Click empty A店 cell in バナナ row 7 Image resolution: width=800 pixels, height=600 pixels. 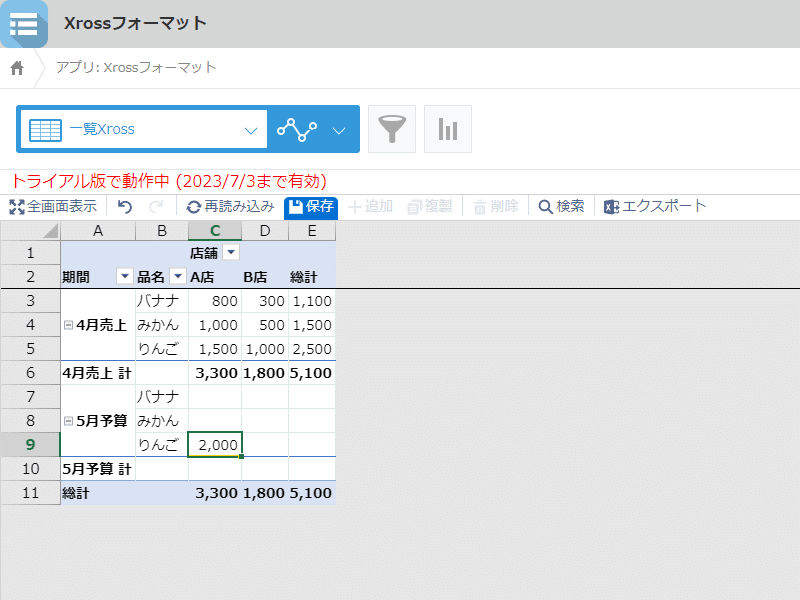coord(215,397)
